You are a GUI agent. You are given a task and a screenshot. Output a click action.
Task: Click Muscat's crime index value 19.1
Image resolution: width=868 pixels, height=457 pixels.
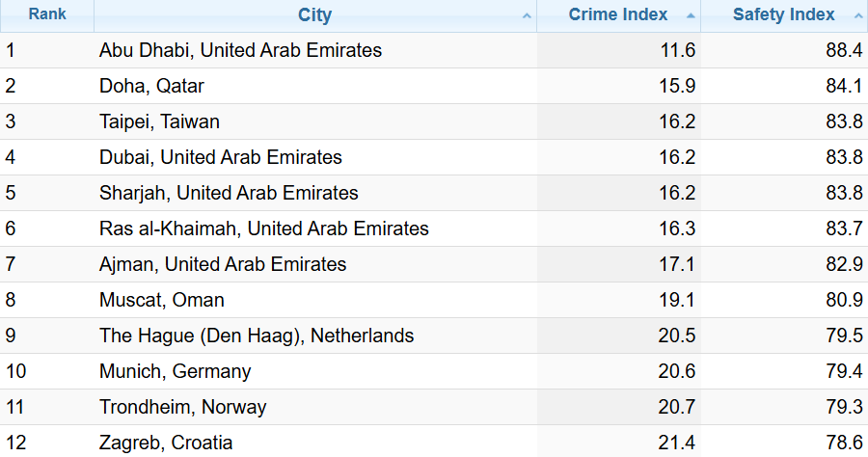pos(676,300)
